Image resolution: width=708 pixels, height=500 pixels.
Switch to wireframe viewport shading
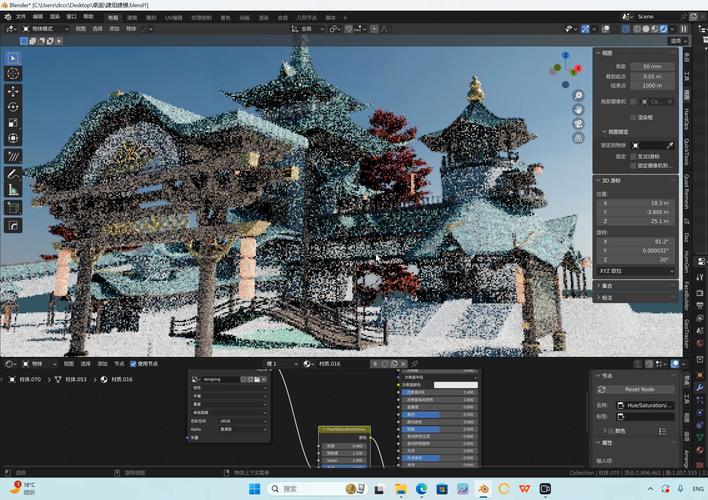(x=637, y=29)
